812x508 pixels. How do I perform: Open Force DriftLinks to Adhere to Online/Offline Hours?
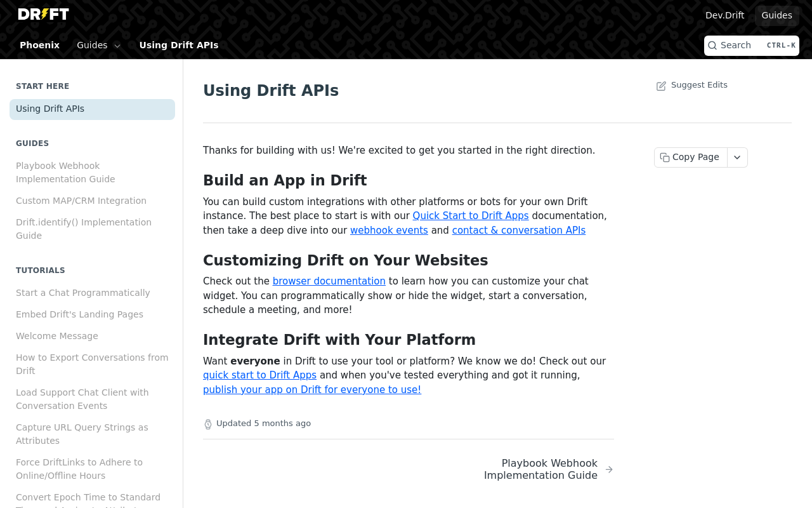click(x=92, y=469)
